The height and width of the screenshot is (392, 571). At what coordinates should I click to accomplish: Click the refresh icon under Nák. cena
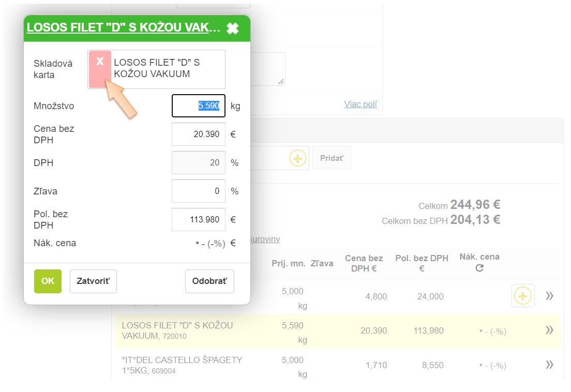point(479,268)
